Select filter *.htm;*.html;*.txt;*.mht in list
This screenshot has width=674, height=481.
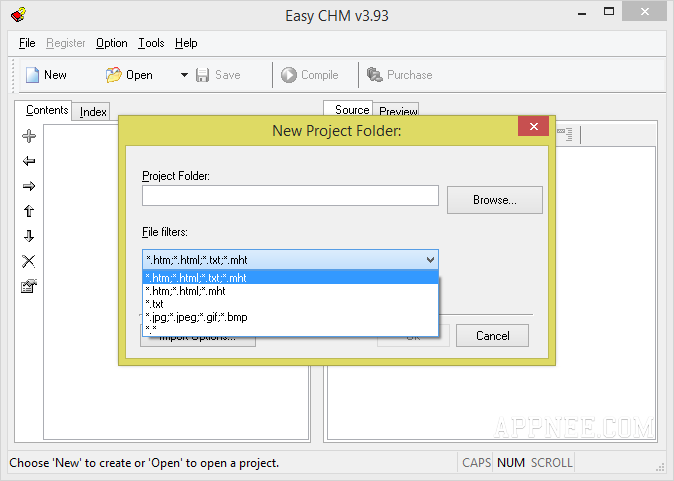(x=290, y=278)
